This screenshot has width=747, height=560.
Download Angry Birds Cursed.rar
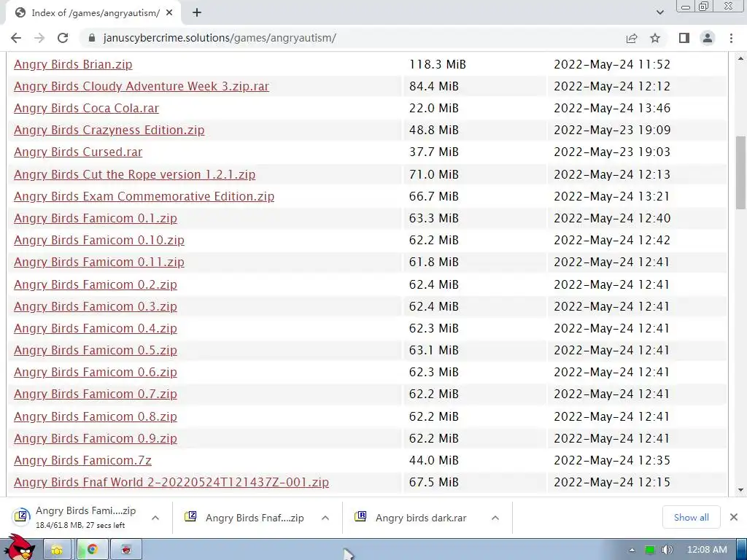coord(78,152)
